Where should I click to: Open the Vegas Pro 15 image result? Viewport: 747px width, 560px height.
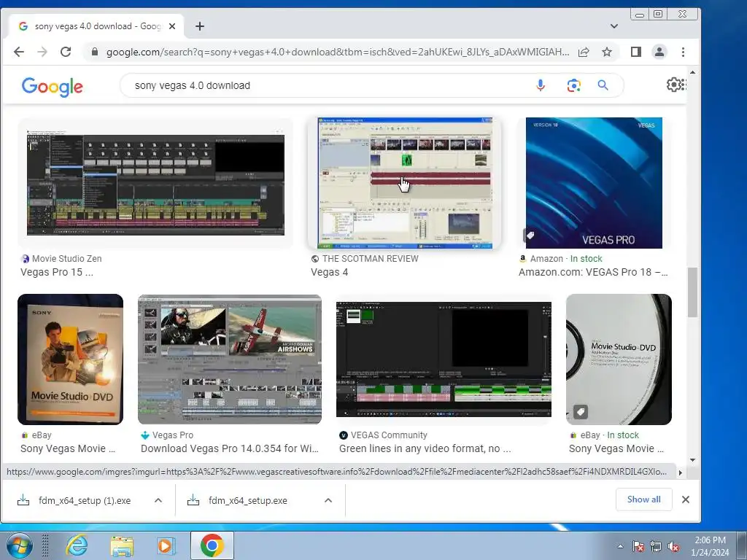[155, 183]
